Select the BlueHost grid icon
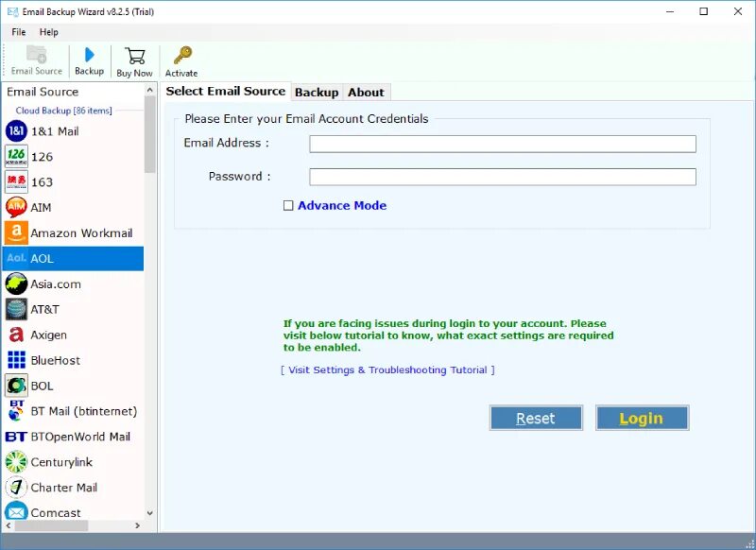The image size is (756, 550). 16,360
